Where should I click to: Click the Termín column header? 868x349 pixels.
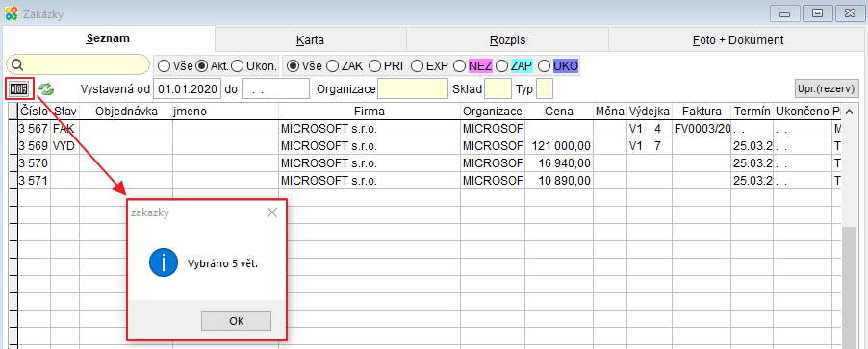753,112
